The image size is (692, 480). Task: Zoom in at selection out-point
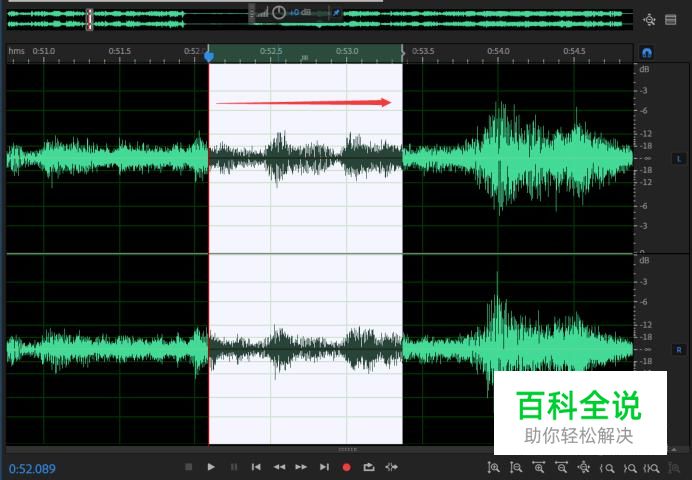[630, 468]
